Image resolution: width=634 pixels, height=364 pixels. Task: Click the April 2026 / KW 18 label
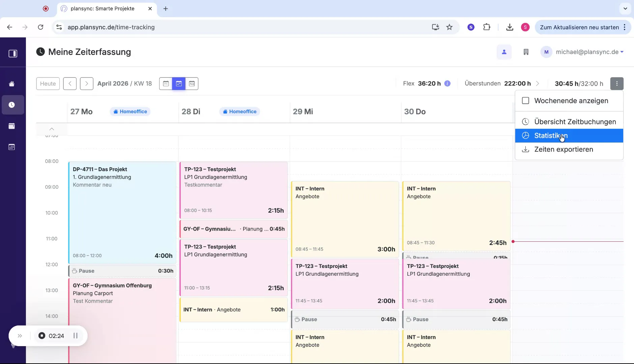pyautogui.click(x=124, y=84)
